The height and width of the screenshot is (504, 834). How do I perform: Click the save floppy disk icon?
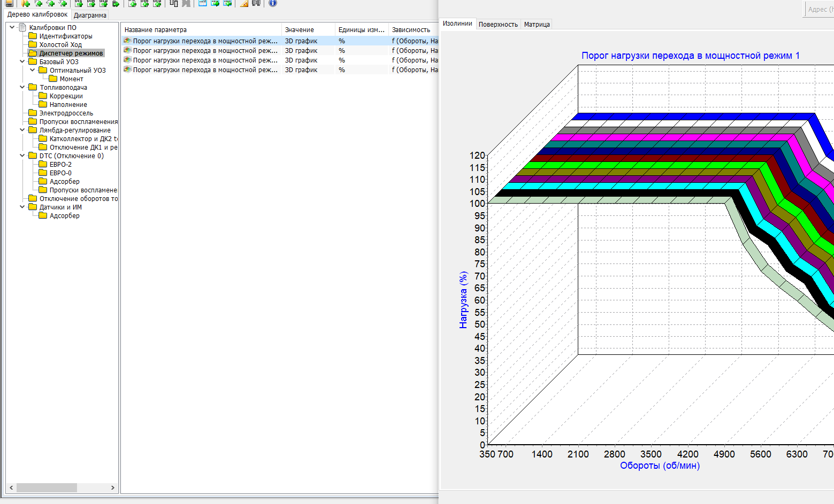pyautogui.click(x=9, y=3)
